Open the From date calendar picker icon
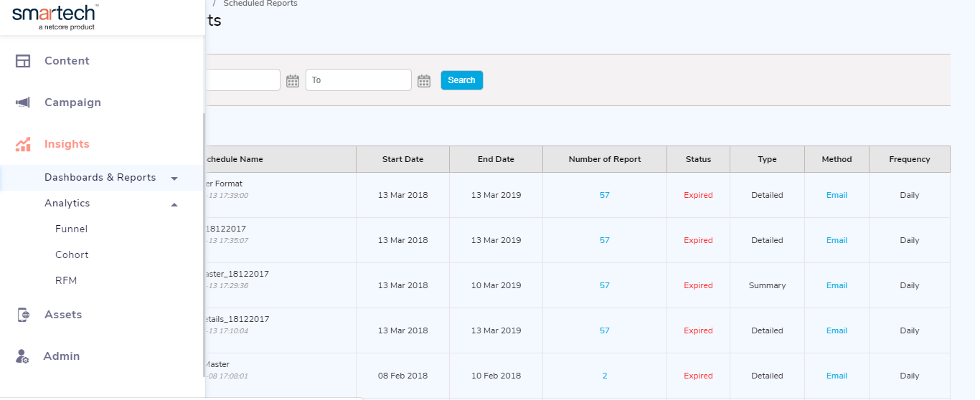The width and height of the screenshot is (980, 400). (x=293, y=80)
